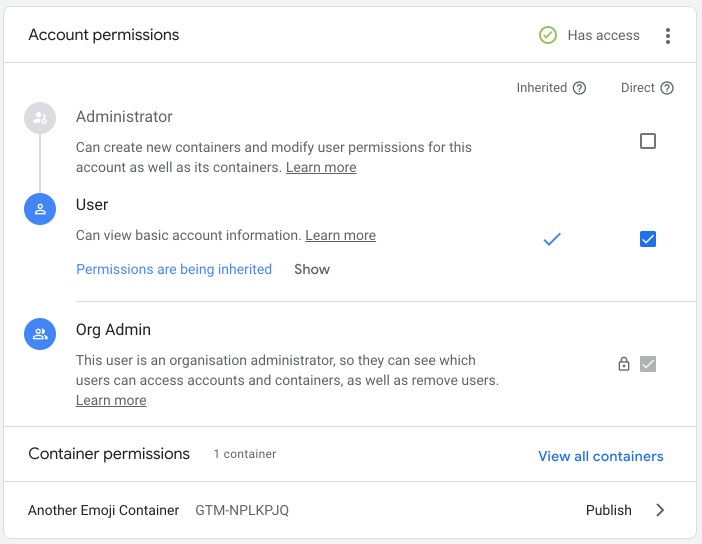Open Learn more link under Administrator

(321, 167)
